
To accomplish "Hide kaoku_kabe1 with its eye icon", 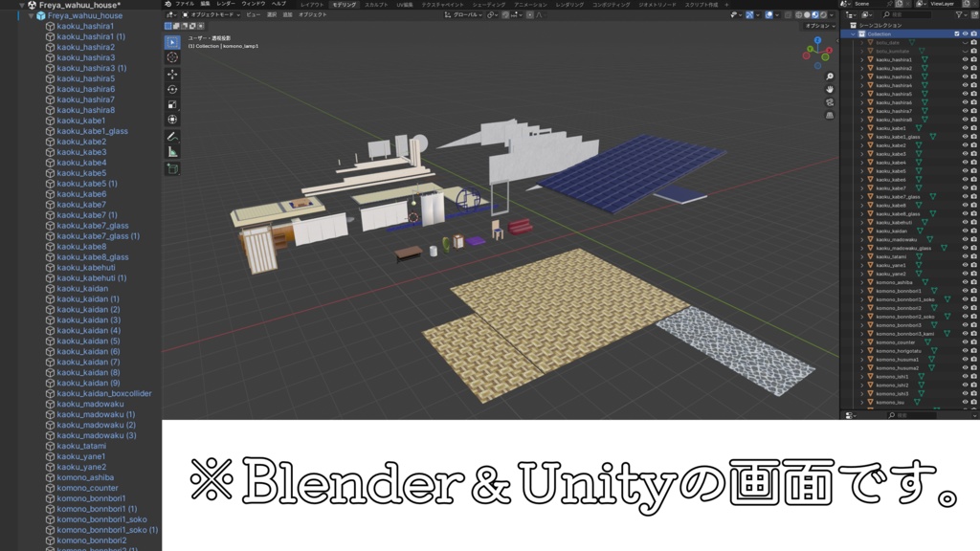I will [965, 128].
